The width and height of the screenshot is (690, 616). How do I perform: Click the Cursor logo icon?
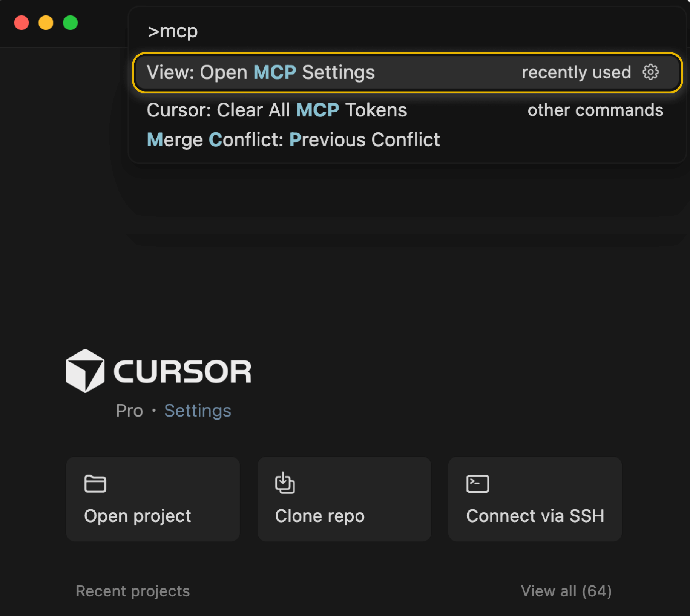(x=85, y=371)
